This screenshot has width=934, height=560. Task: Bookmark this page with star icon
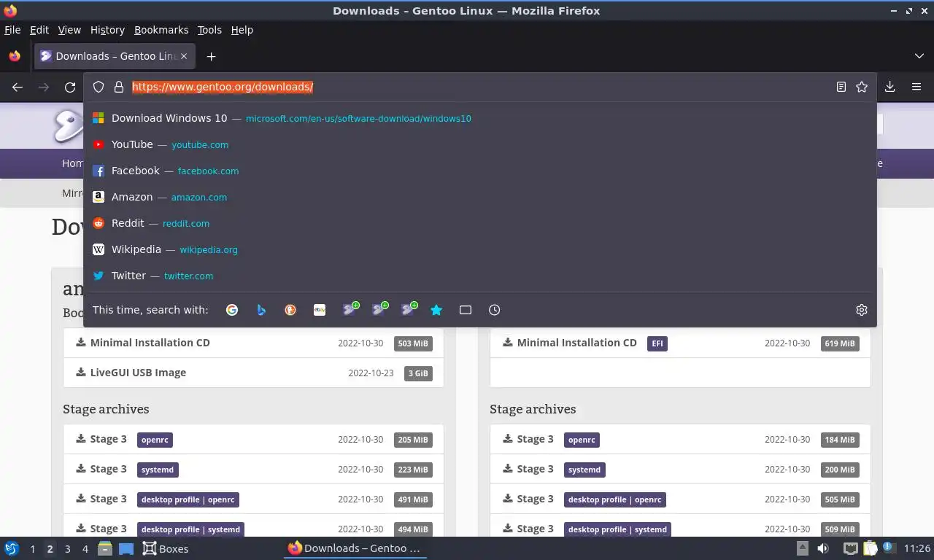click(862, 87)
